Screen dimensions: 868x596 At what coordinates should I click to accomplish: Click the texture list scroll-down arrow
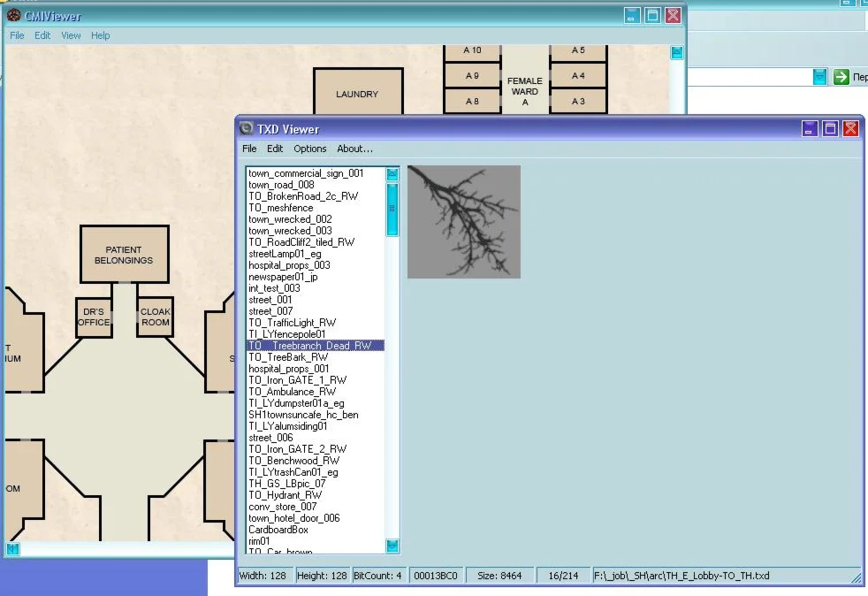coord(392,546)
